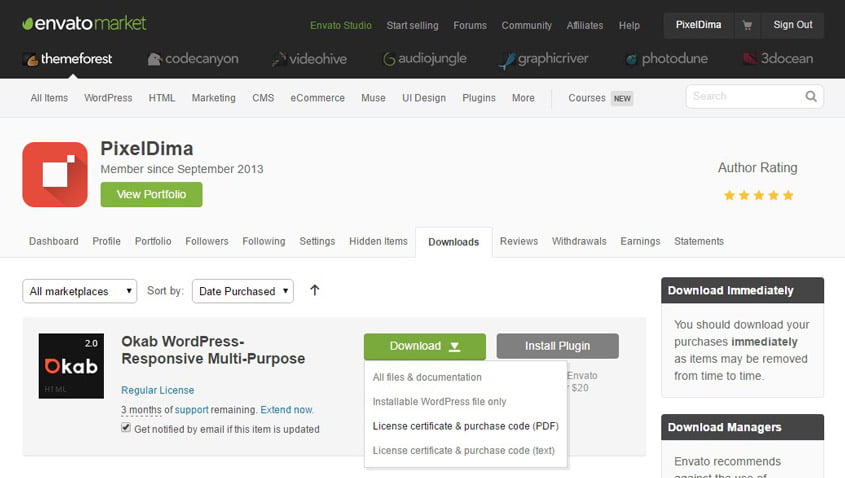The height and width of the screenshot is (478, 845).
Task: Click the Install Plugin button
Action: coord(558,346)
